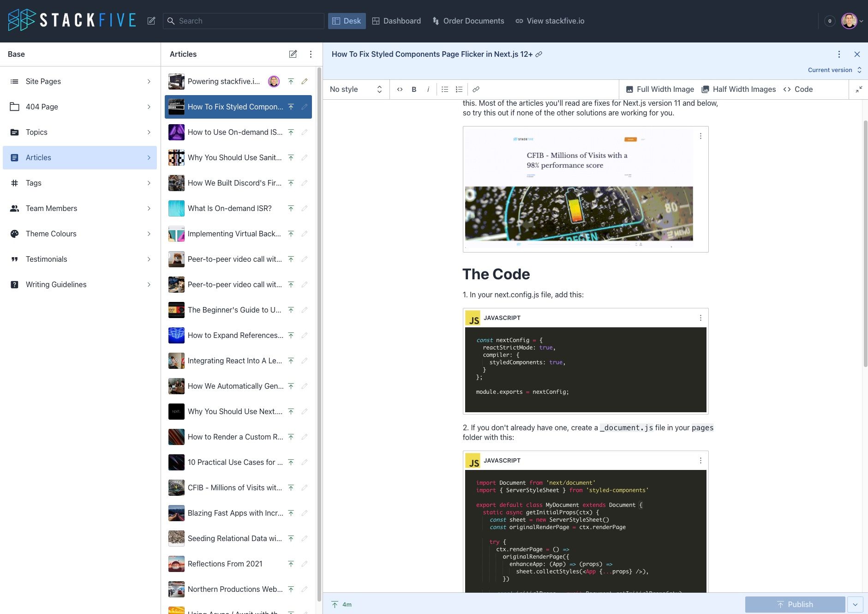Click the Site Pages list icon
This screenshot has height=614, width=868.
pos(15,81)
